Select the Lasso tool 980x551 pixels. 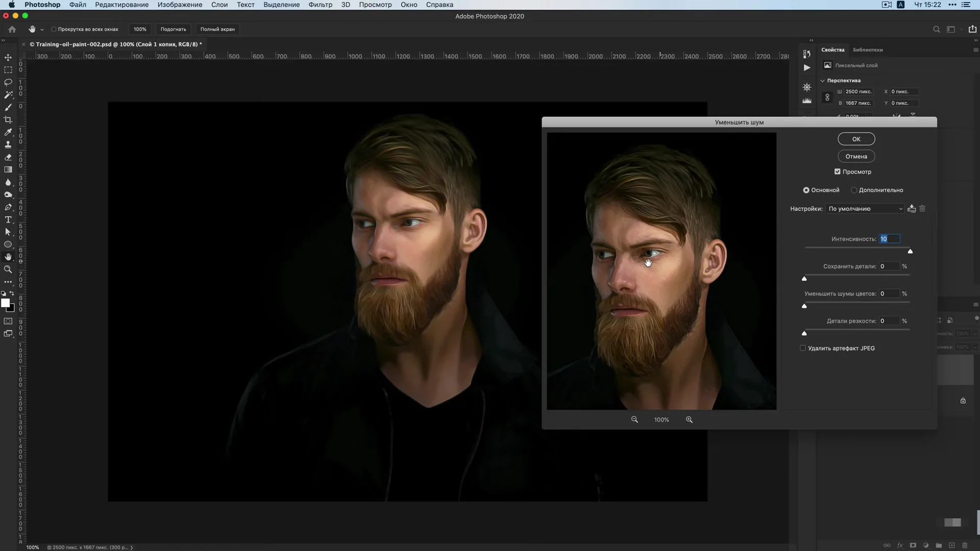8,82
